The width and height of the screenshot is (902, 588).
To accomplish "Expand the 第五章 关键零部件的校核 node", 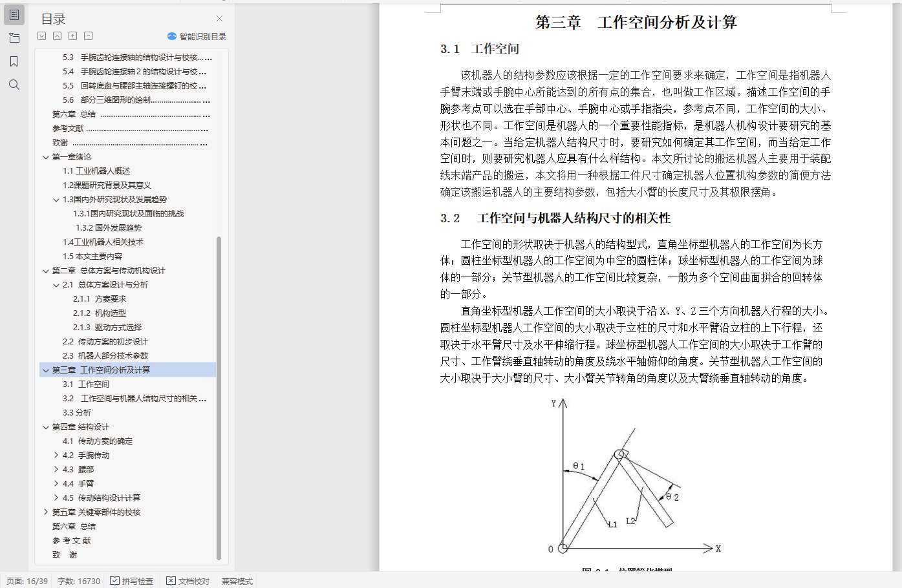I will coord(46,512).
